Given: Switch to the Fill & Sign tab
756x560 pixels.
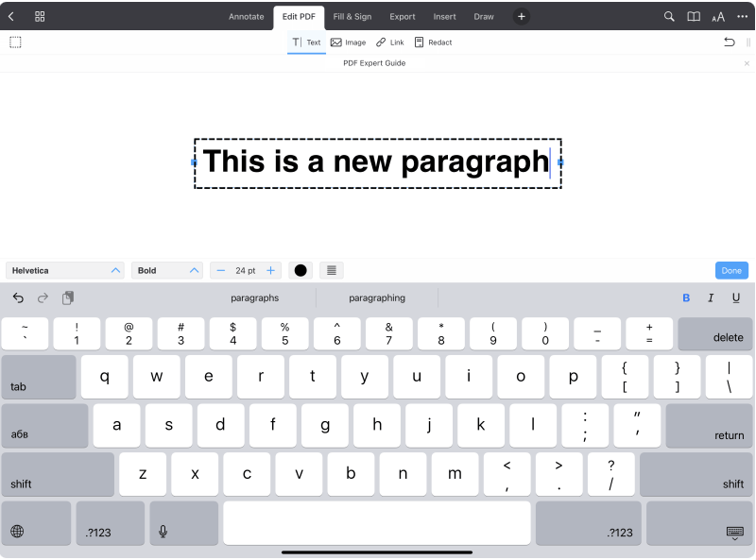Looking at the screenshot, I should click(352, 17).
